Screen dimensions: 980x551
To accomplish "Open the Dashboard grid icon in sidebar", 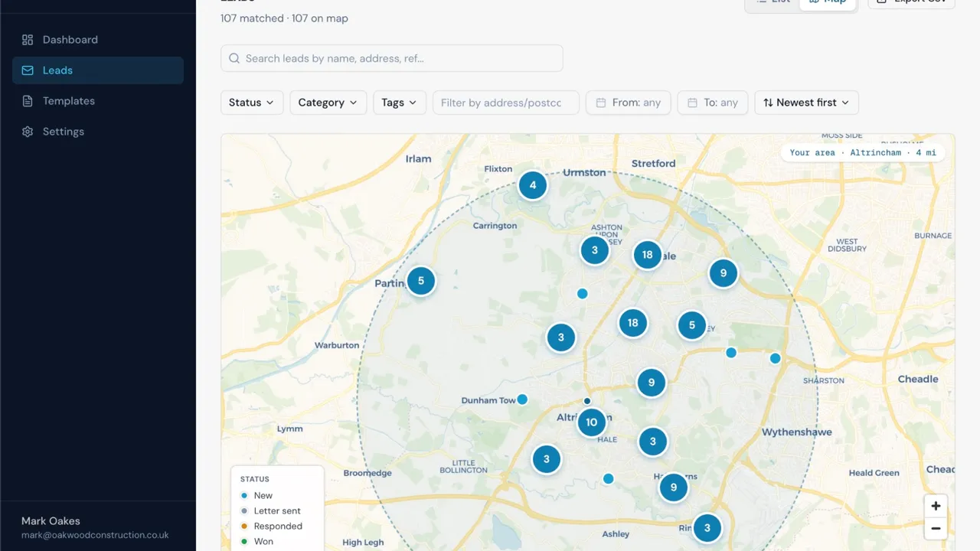I will click(28, 40).
